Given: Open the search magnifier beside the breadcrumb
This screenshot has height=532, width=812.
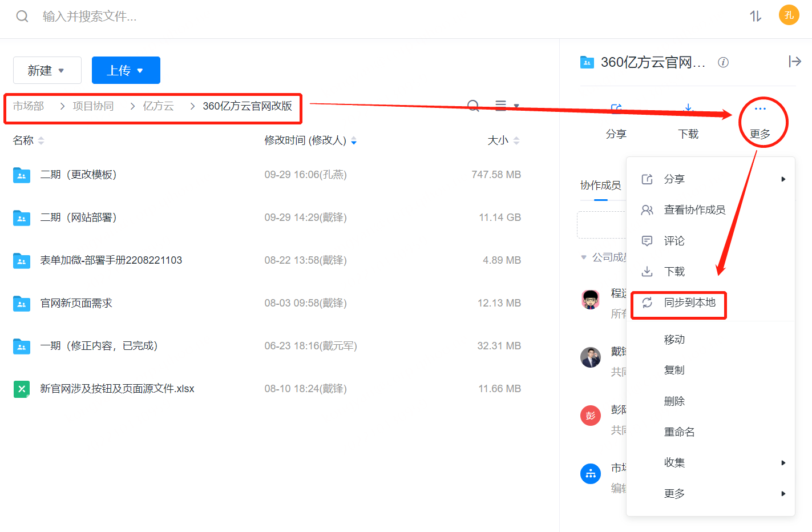Looking at the screenshot, I should 473,106.
